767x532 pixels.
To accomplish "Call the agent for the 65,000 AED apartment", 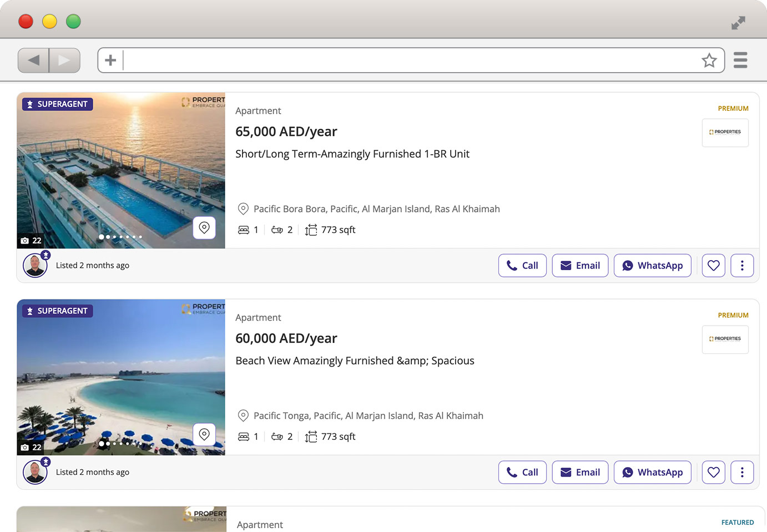I will pyautogui.click(x=522, y=266).
